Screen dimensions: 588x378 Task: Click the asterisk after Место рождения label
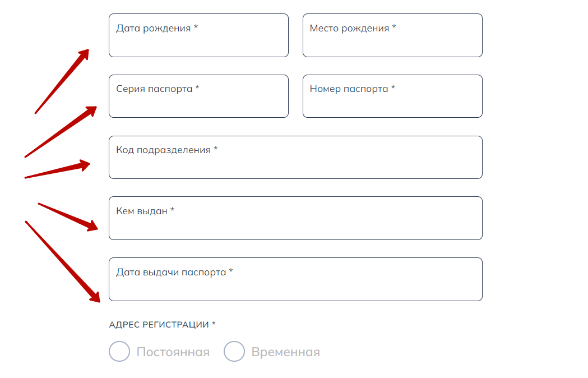[394, 28]
